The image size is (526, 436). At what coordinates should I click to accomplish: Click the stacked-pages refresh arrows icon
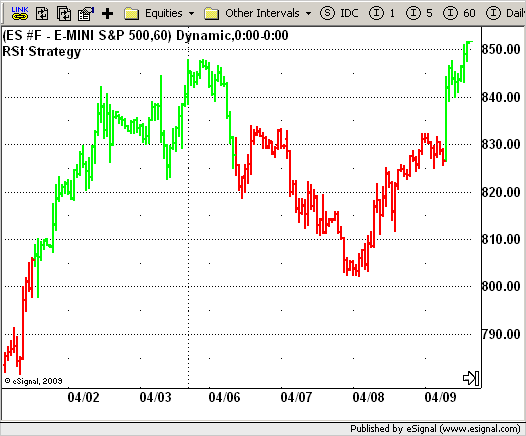[x=64, y=14]
